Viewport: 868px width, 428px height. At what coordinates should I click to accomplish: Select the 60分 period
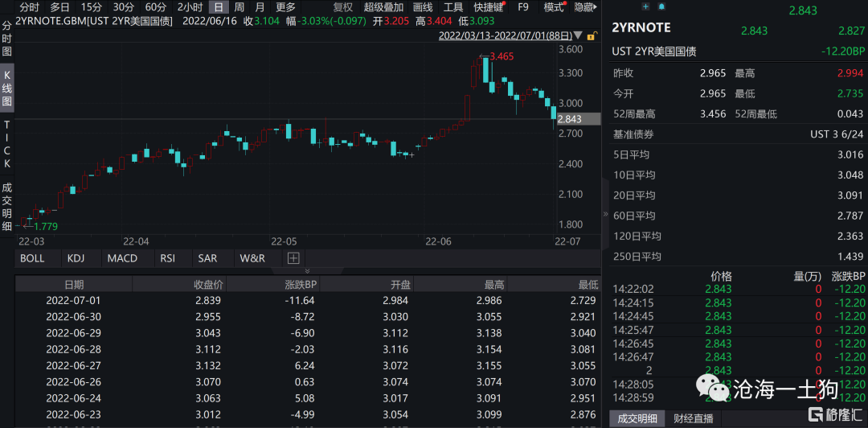coord(156,8)
